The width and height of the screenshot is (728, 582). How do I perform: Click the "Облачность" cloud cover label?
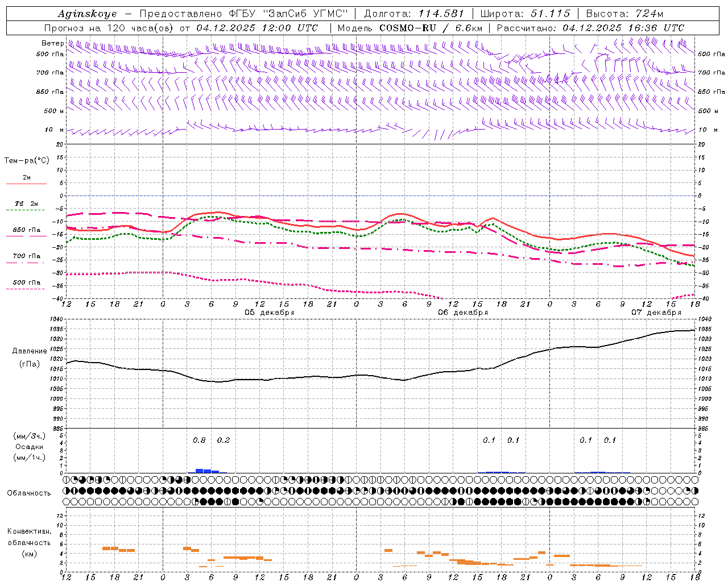[29, 493]
